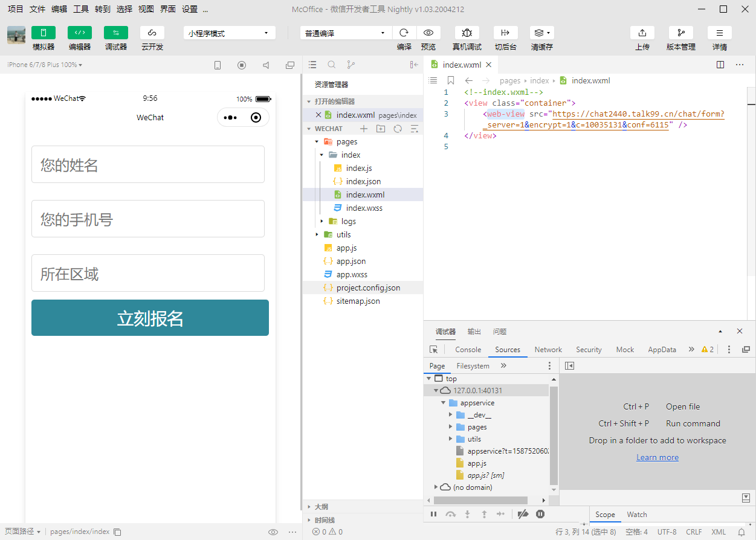Click the split editor icon

coord(720,65)
